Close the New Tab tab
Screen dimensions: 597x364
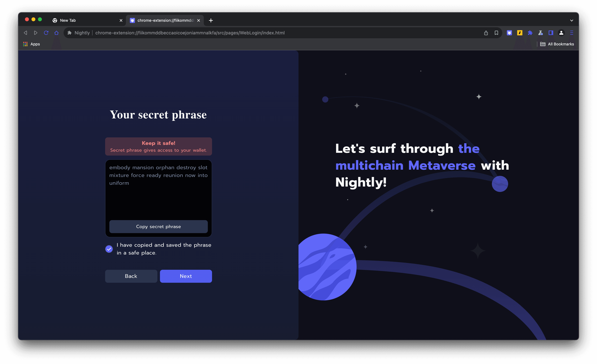pos(121,21)
